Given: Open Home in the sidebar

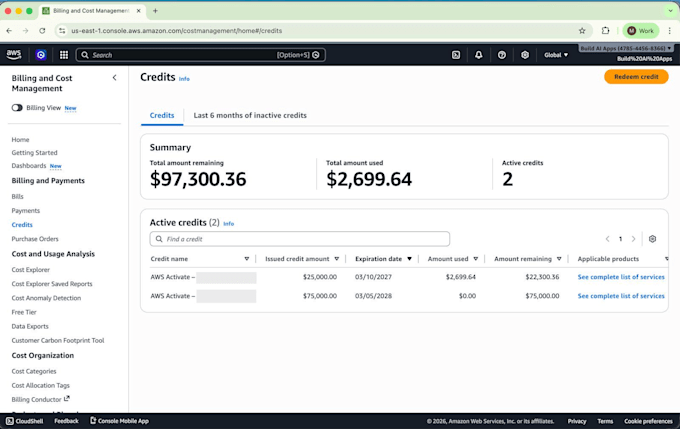Looking at the screenshot, I should (x=20, y=140).
